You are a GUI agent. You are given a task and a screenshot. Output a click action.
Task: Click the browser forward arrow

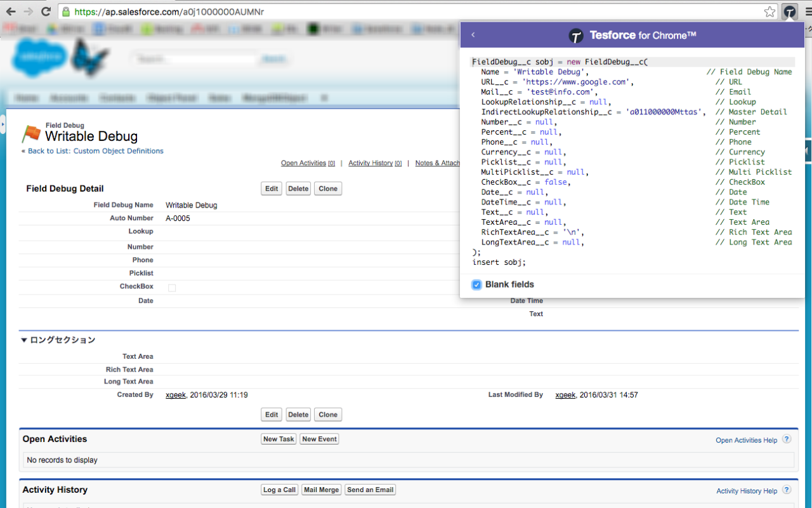[28, 11]
